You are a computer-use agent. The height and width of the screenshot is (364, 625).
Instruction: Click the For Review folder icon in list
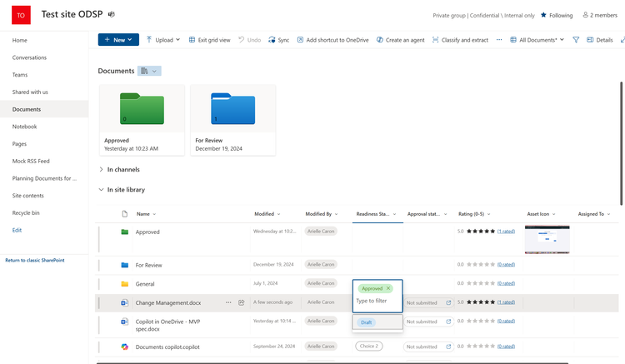125,265
